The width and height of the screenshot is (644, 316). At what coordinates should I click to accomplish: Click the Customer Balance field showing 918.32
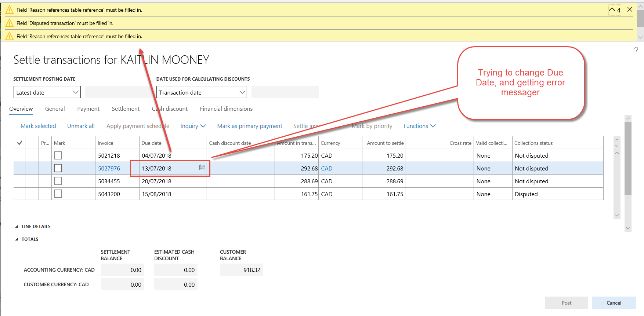click(x=241, y=270)
